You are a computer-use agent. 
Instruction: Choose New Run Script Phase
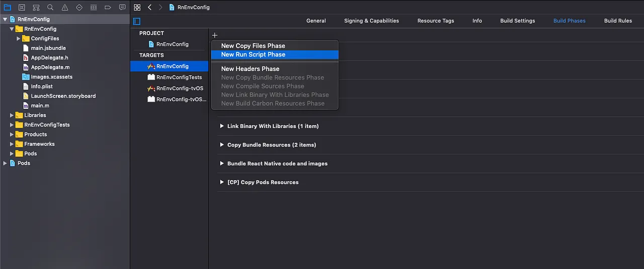(275, 54)
